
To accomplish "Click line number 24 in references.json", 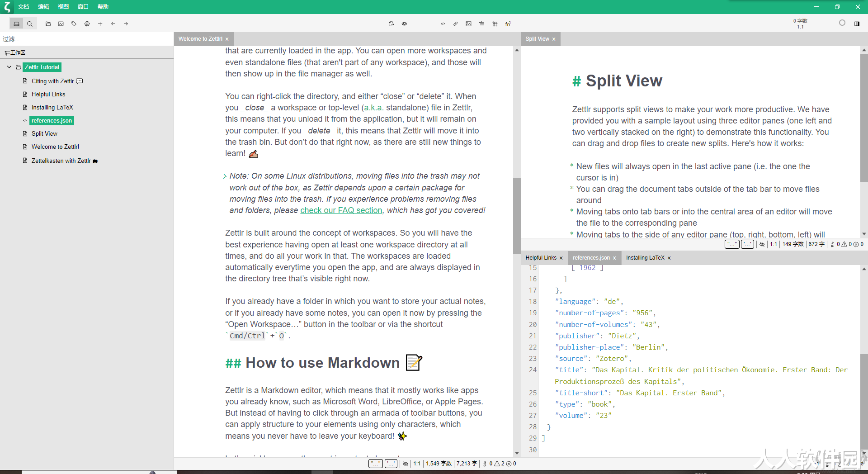I will point(533,370).
